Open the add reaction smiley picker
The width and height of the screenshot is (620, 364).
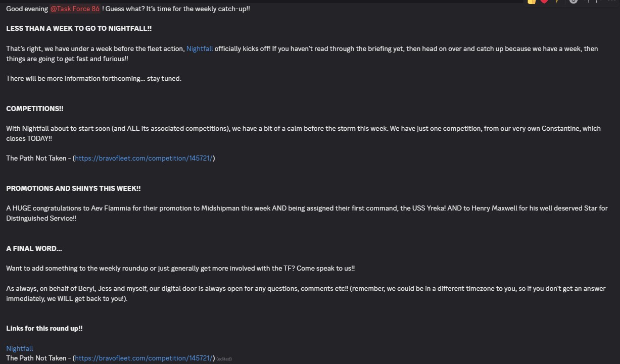573,2
